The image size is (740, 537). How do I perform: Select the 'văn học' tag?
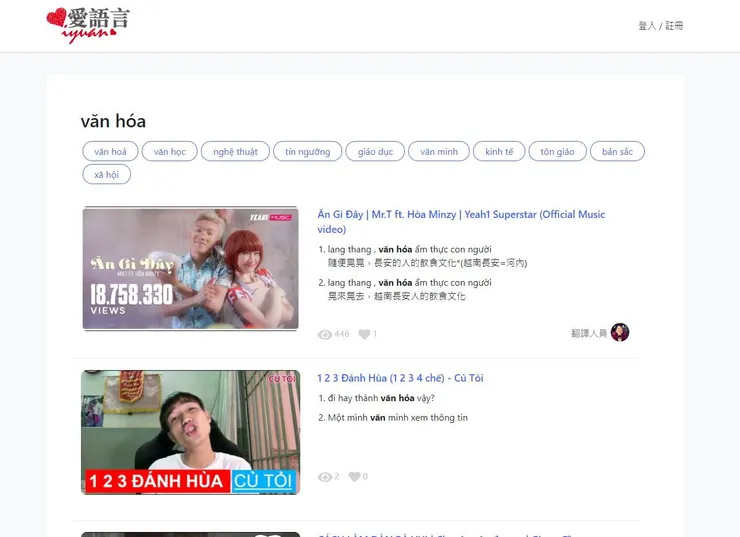coord(169,151)
